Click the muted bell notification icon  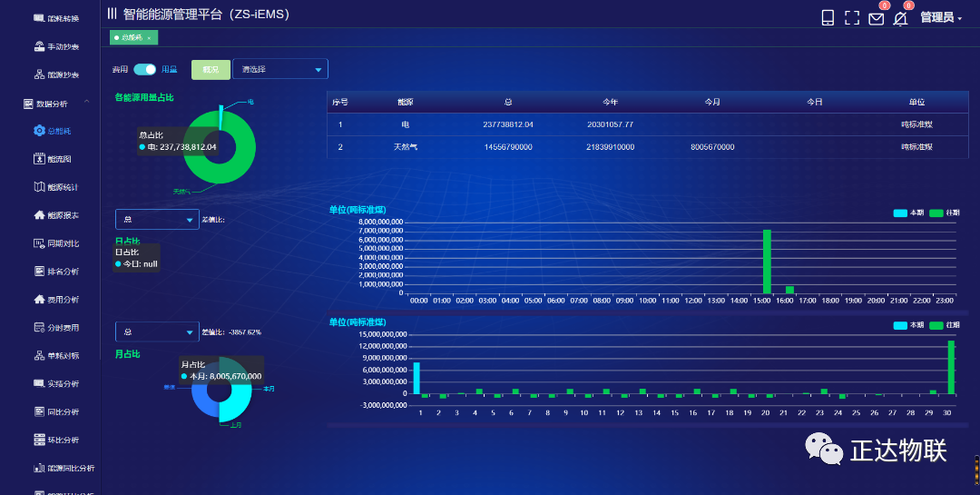coord(900,19)
